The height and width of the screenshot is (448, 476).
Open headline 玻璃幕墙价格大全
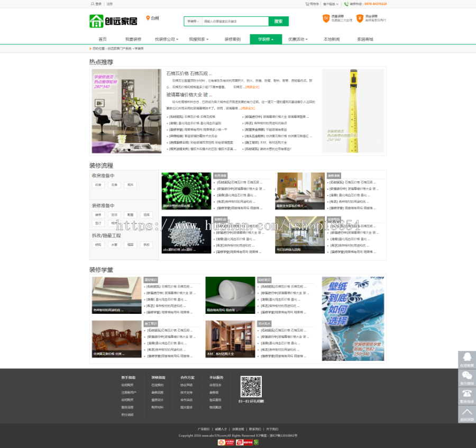pos(189,95)
